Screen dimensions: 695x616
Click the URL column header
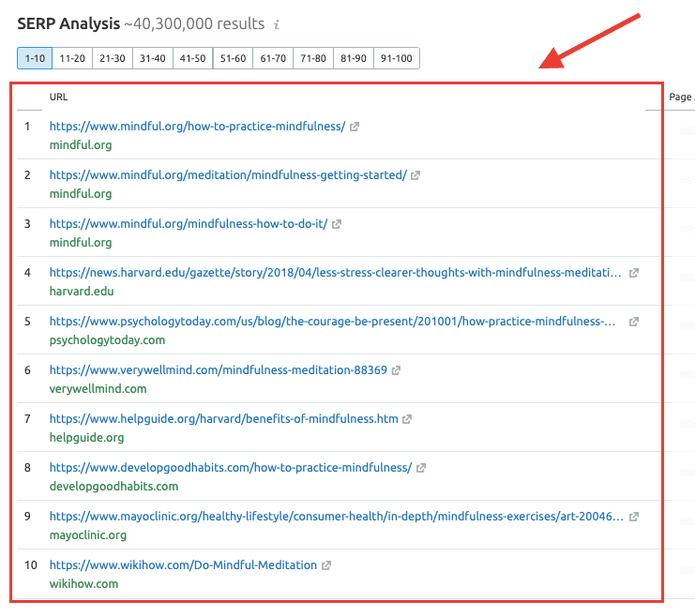pyautogui.click(x=58, y=97)
